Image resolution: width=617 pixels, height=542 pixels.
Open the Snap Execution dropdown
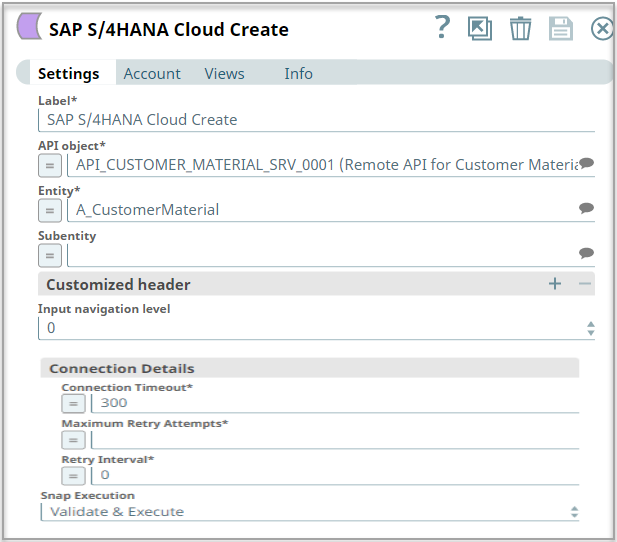pos(310,512)
